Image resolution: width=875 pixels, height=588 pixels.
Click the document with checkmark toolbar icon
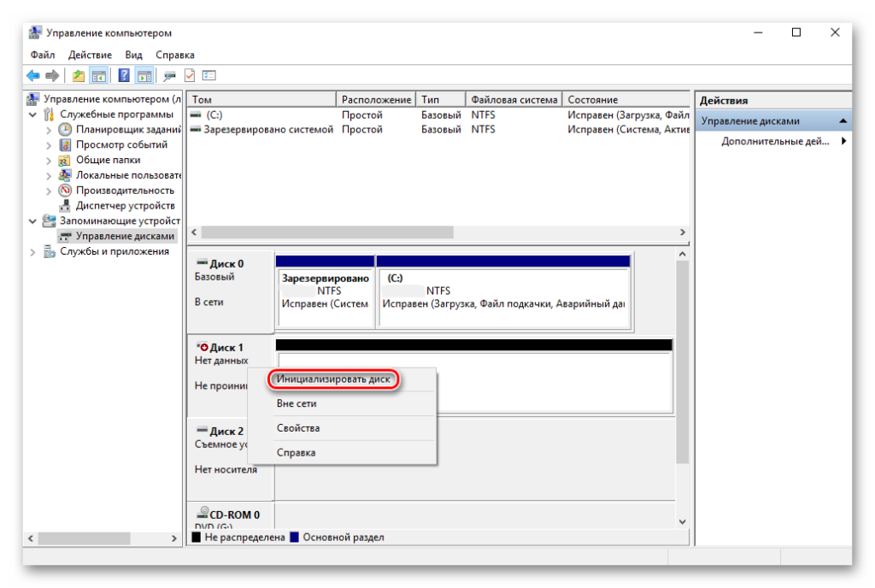click(190, 75)
